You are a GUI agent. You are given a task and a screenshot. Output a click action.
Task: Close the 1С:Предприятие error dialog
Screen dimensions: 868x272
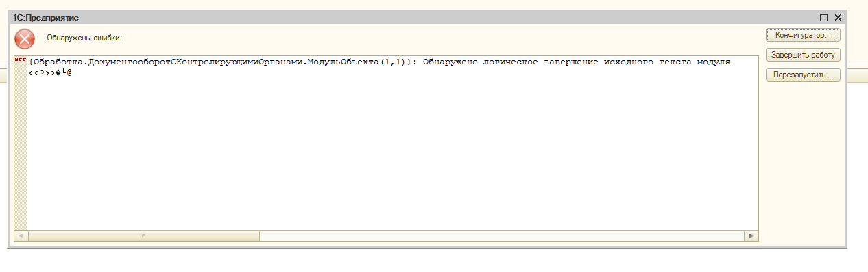pyautogui.click(x=837, y=16)
